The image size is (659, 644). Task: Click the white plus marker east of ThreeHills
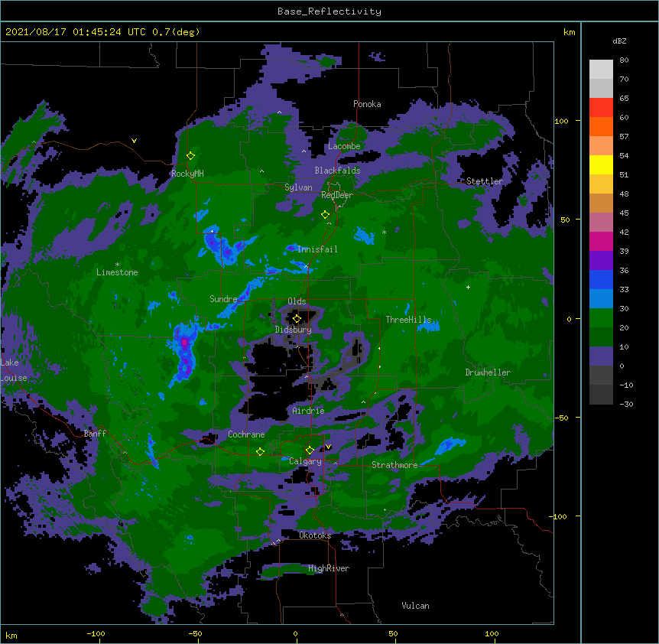[468, 287]
